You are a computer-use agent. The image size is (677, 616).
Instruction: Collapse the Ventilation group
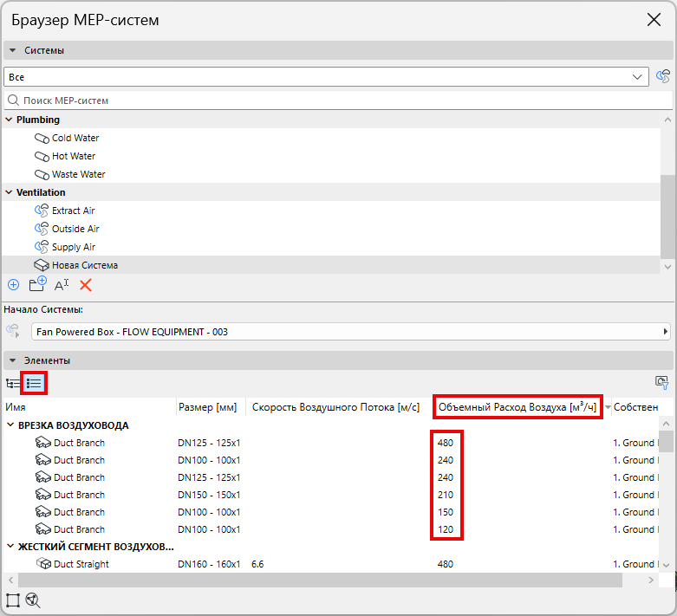(9, 192)
